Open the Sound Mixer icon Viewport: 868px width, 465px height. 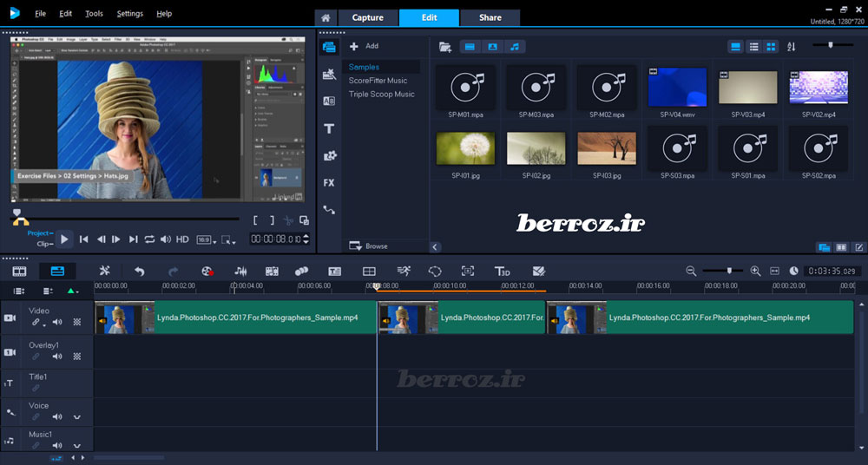coord(240,272)
